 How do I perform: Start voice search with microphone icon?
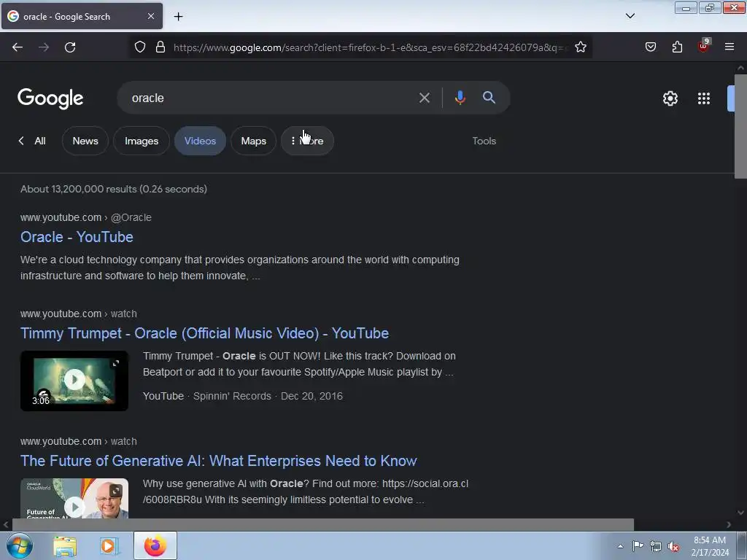[x=460, y=98]
